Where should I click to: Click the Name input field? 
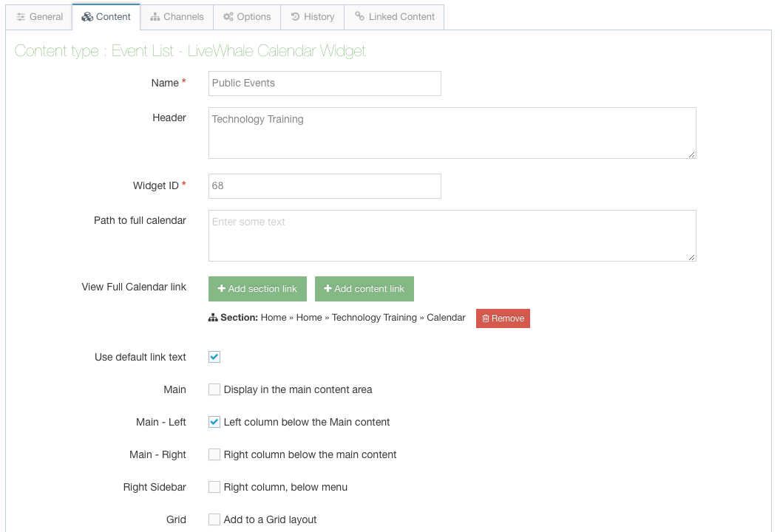tap(325, 83)
